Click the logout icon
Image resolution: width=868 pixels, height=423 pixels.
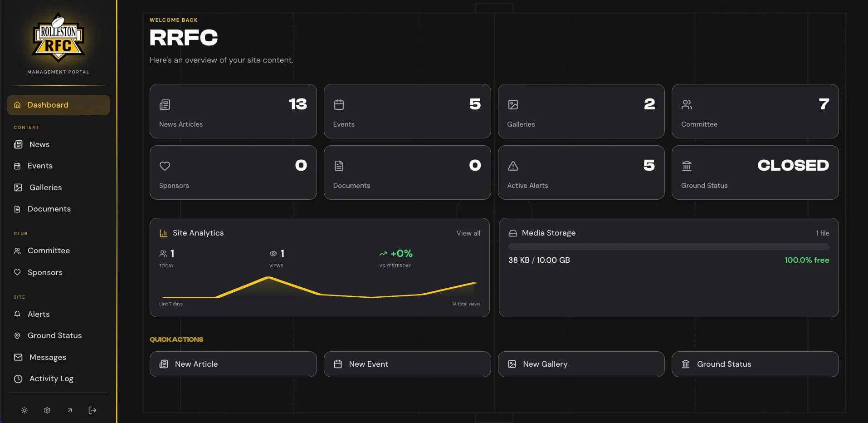[93, 410]
